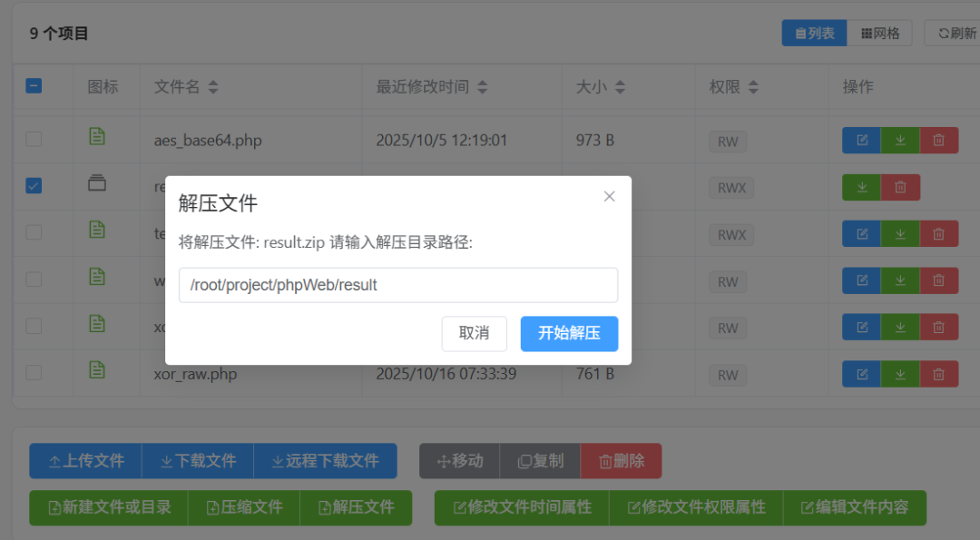Click the edit icon for aes_base64.php

click(860, 140)
